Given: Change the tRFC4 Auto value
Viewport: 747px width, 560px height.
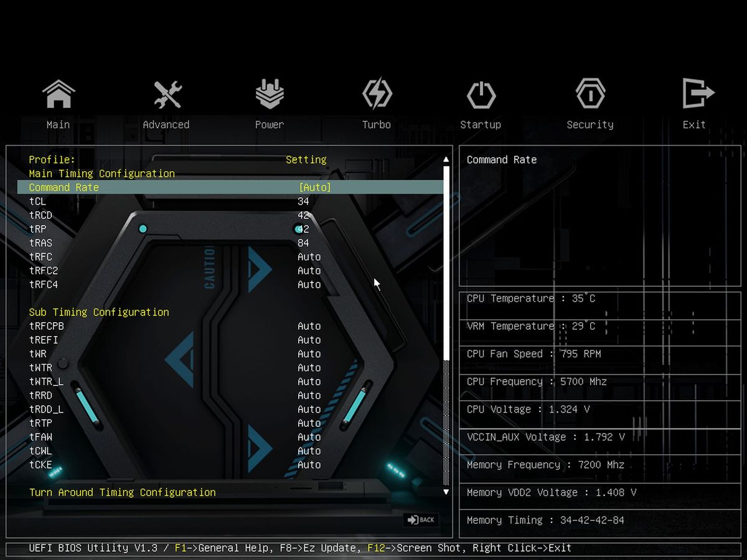Looking at the screenshot, I should [x=309, y=284].
